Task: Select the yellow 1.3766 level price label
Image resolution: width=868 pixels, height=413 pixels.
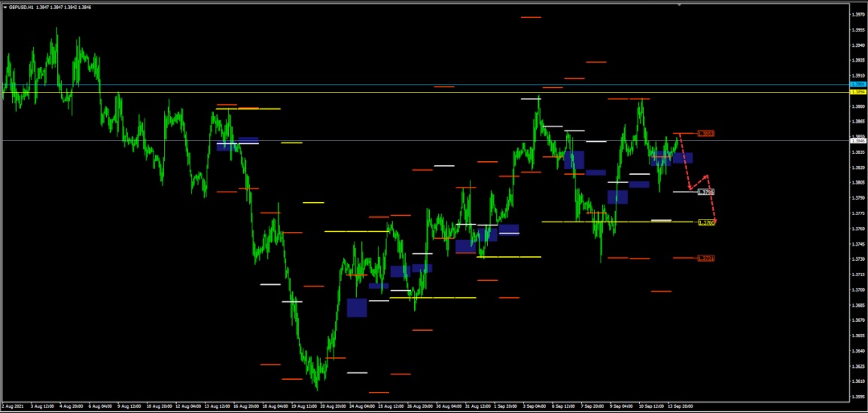Action: point(705,222)
